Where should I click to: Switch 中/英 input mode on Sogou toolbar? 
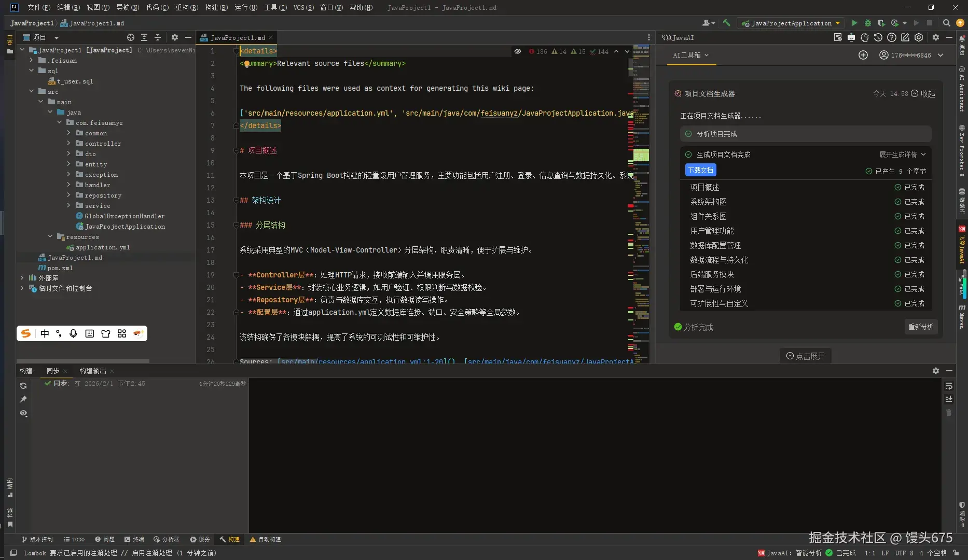45,333
